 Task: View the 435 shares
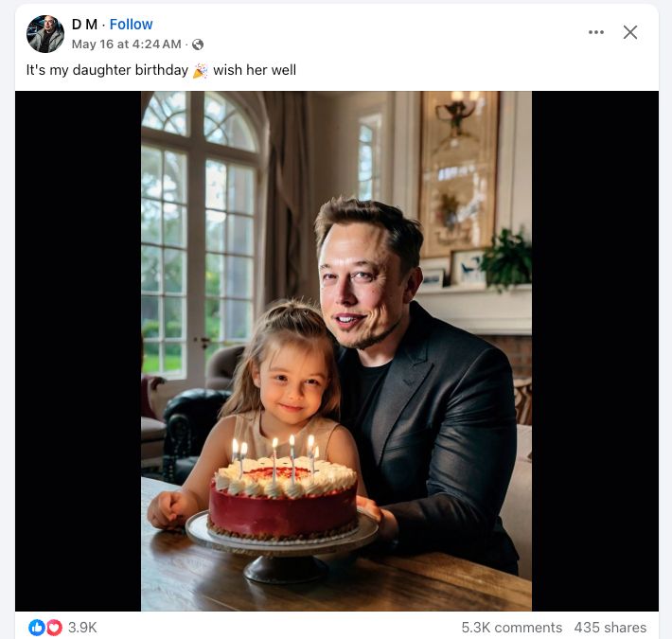610,628
